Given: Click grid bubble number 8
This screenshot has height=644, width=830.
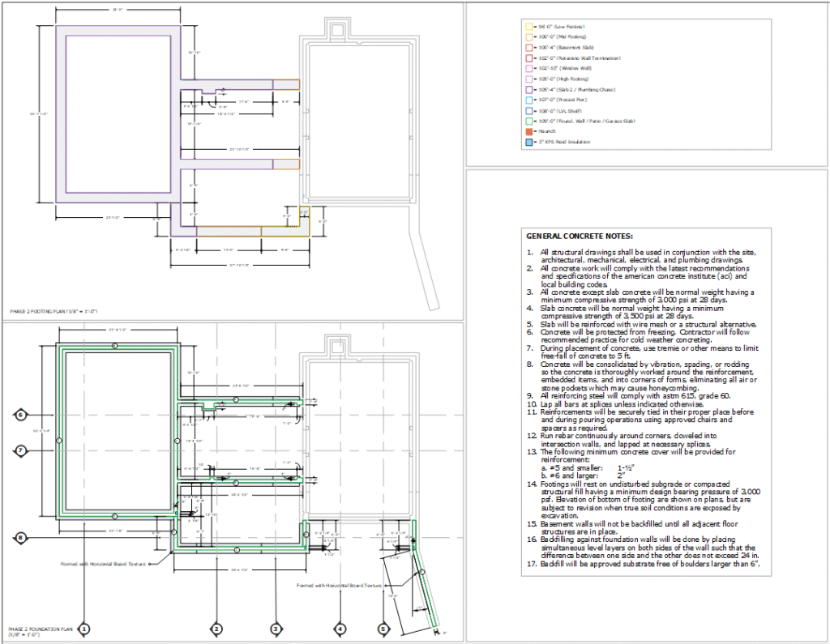Looking at the screenshot, I should click(x=21, y=537).
